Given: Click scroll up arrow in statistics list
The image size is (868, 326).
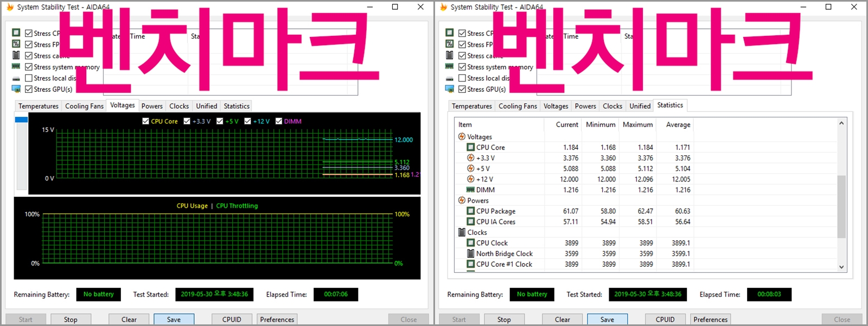Looking at the screenshot, I should pos(841,123).
